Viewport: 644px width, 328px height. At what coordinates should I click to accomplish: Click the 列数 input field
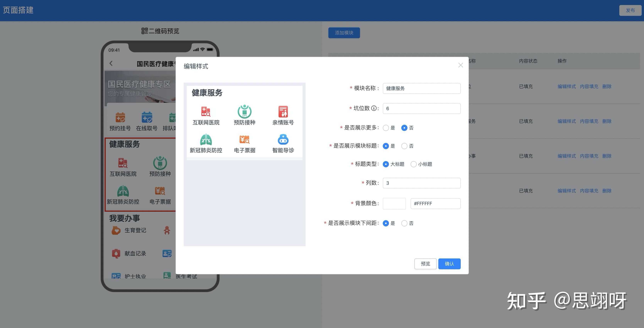click(x=422, y=183)
